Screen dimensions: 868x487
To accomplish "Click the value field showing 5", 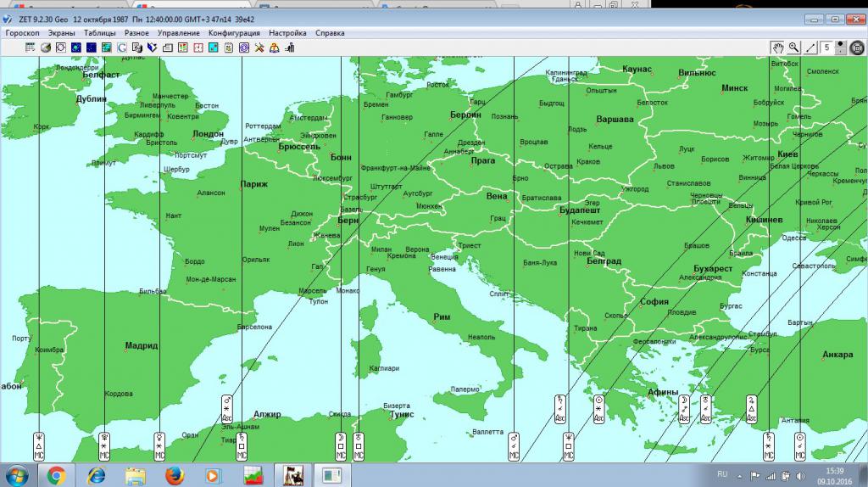I will pos(827,48).
